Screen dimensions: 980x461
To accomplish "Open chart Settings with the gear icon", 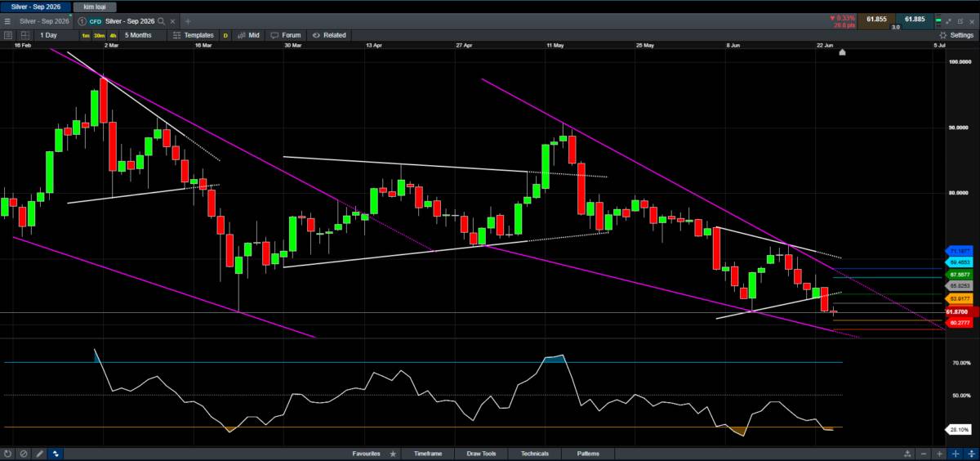I will [x=956, y=35].
